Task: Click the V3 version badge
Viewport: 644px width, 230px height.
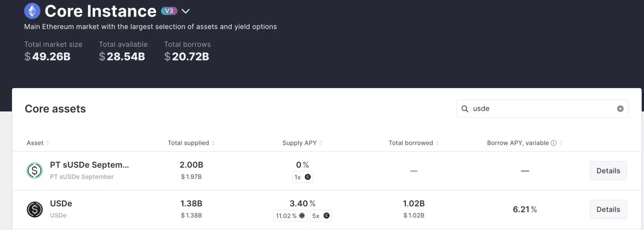Action: (169, 11)
